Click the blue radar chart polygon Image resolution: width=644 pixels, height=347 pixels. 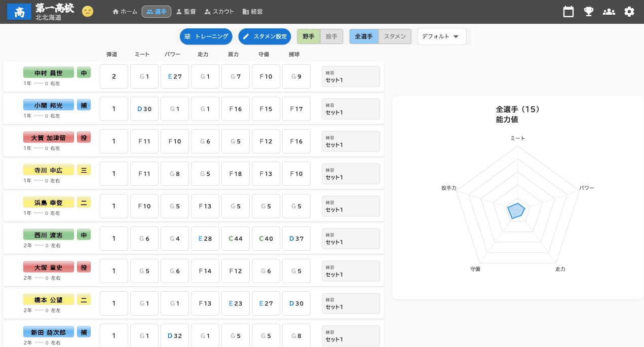[x=516, y=211]
